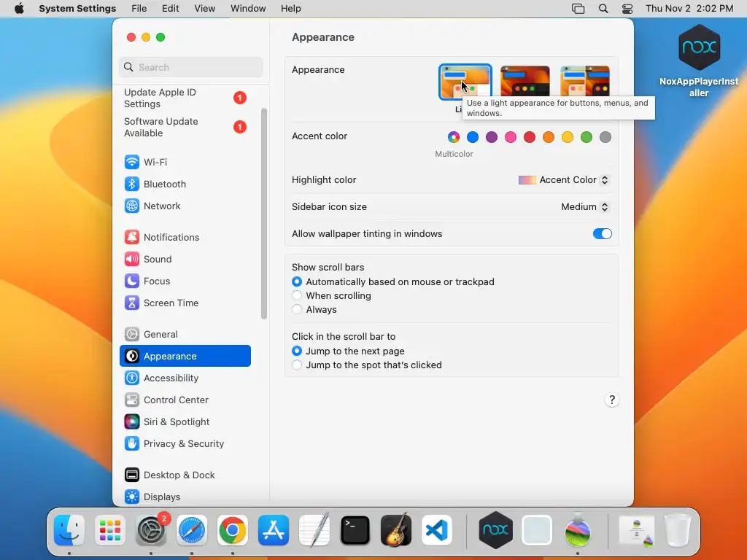Open Update Apple ID Settings

(185, 98)
